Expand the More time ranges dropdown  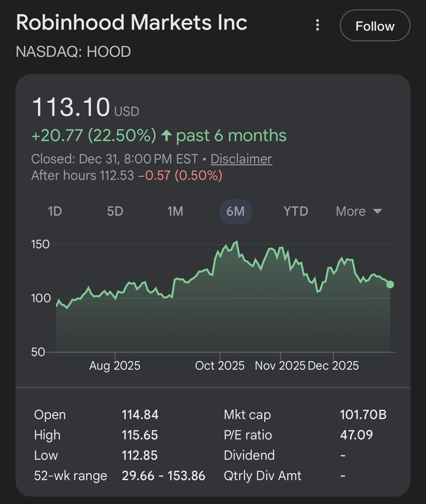tap(359, 211)
